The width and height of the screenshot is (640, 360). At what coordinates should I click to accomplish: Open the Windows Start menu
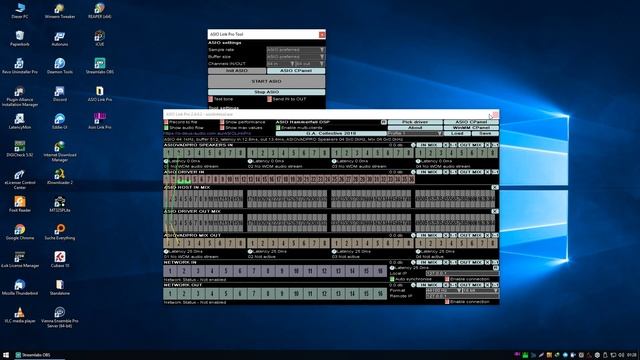pos(6,355)
